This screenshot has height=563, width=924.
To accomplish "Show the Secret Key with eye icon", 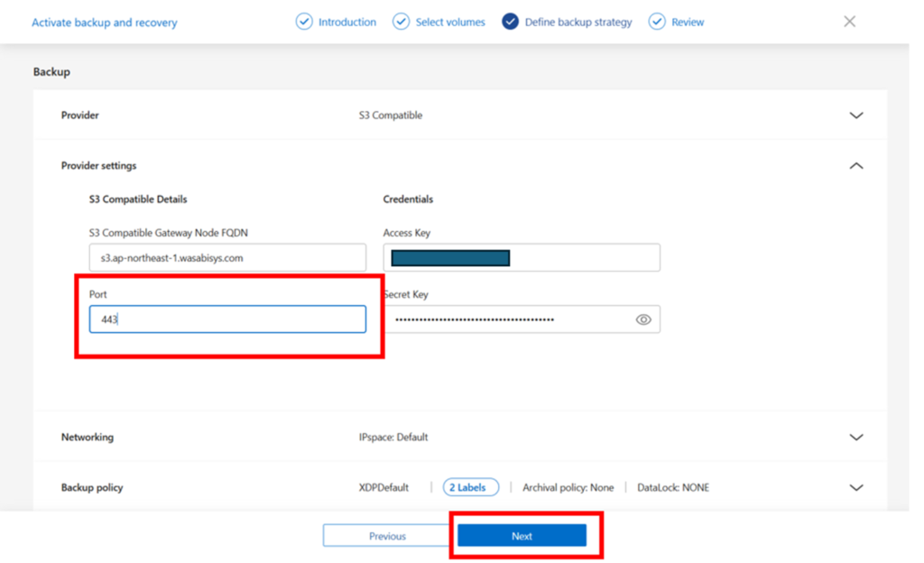I will [643, 319].
